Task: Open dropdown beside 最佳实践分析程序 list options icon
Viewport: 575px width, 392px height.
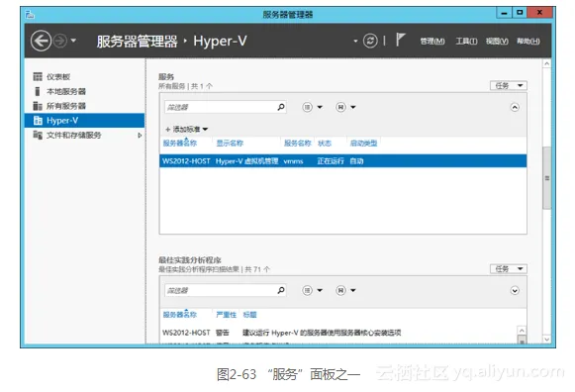Action: click(320, 290)
